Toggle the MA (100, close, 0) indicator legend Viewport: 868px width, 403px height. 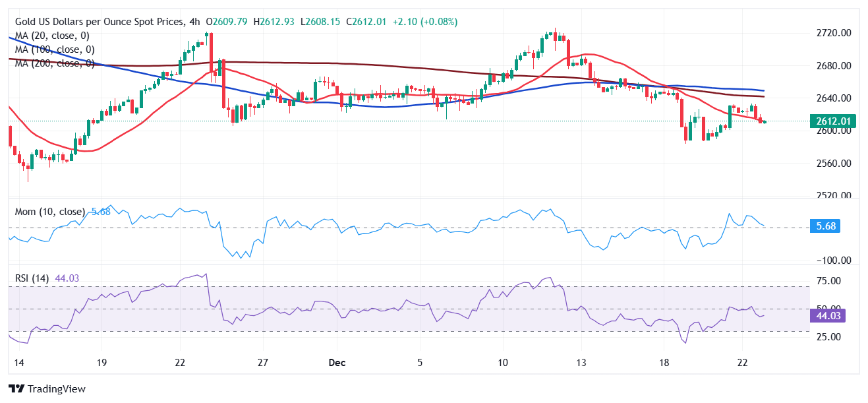[55, 49]
